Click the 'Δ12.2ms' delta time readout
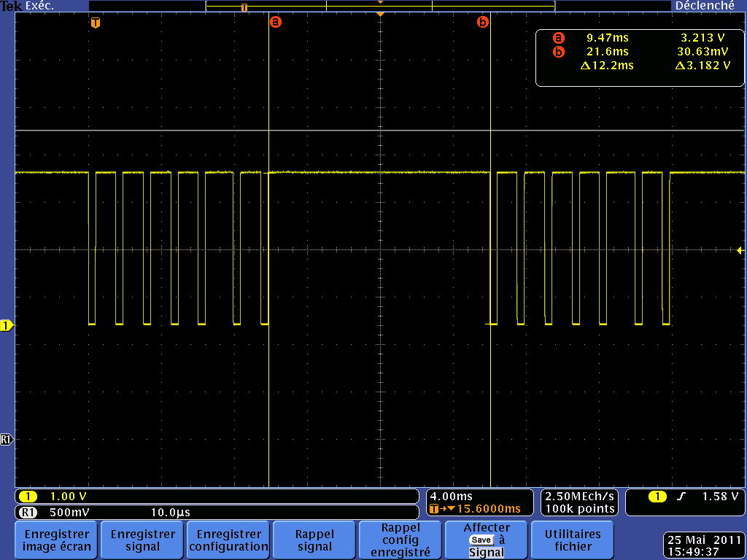 tap(607, 65)
